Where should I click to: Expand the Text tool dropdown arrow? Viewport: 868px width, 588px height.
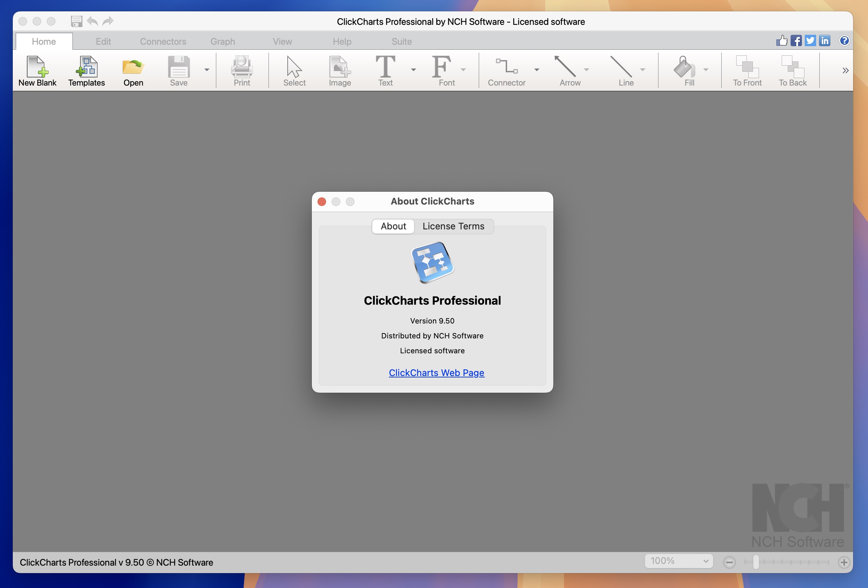413,70
